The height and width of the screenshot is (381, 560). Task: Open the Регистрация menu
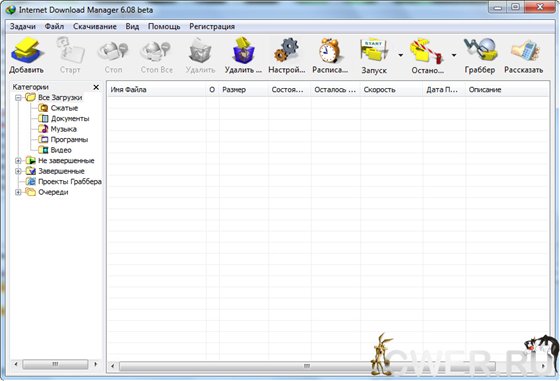(212, 26)
